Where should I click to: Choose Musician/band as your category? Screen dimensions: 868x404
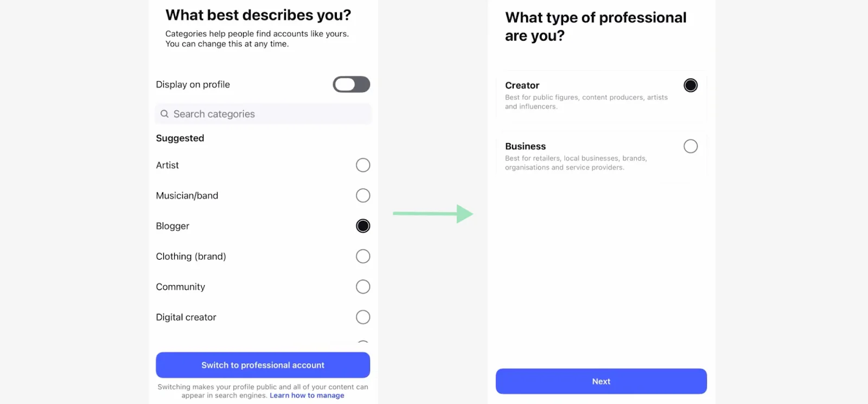click(x=363, y=195)
